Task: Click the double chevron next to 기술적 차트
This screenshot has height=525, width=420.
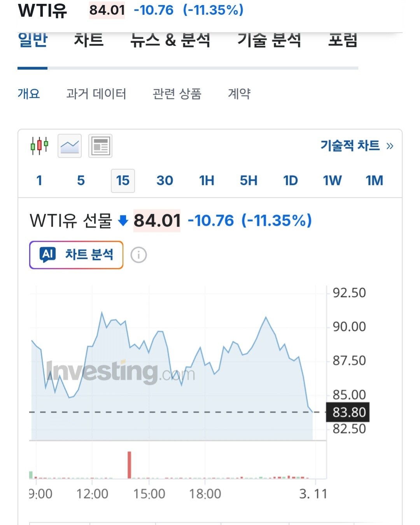Action: (x=390, y=146)
